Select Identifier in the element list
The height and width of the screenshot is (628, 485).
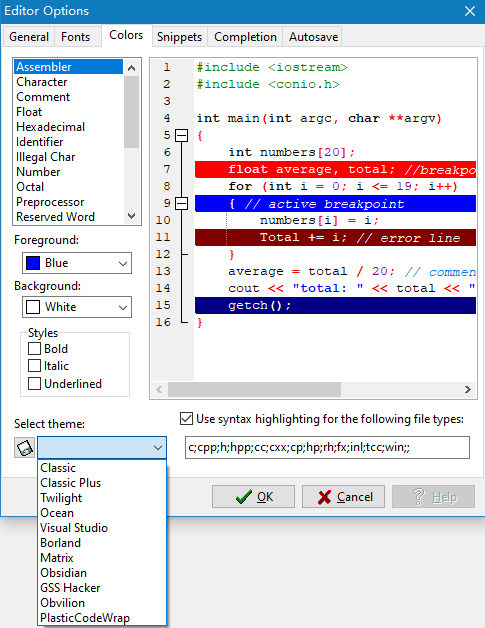tap(68, 142)
